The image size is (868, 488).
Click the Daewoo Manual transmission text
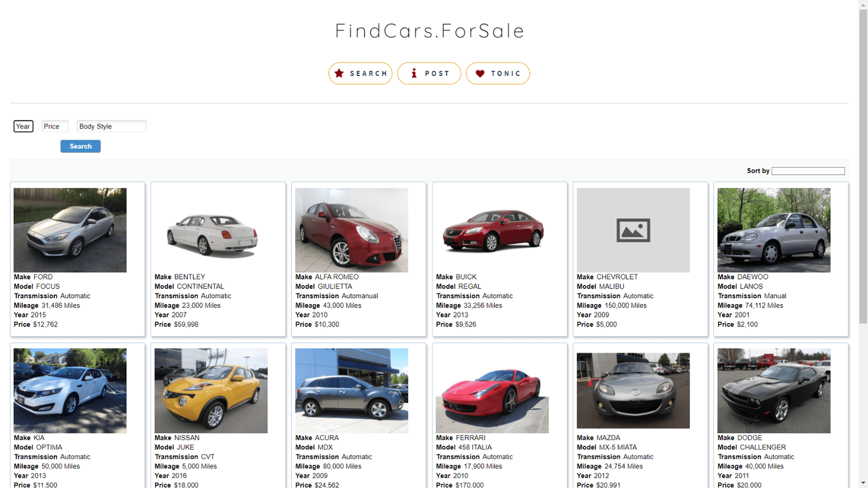click(775, 296)
